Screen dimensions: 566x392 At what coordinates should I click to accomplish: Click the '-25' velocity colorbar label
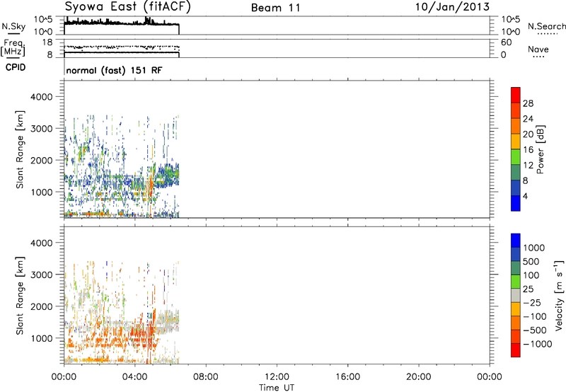coord(532,303)
